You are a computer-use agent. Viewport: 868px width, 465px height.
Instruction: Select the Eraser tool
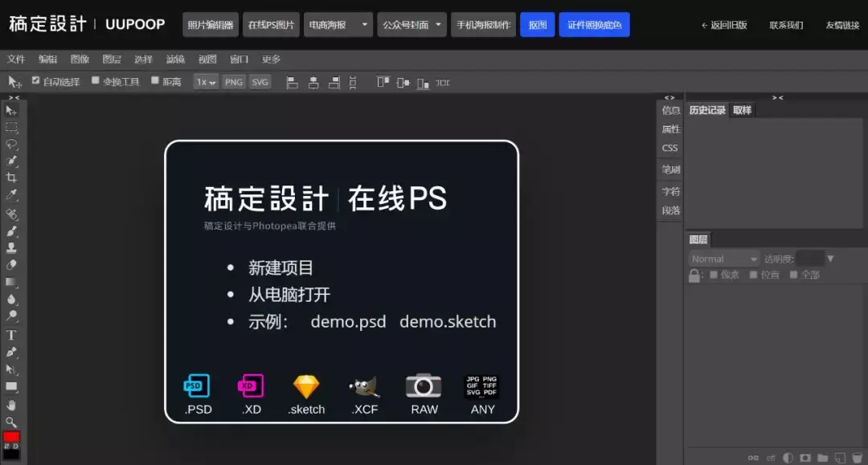click(x=11, y=265)
